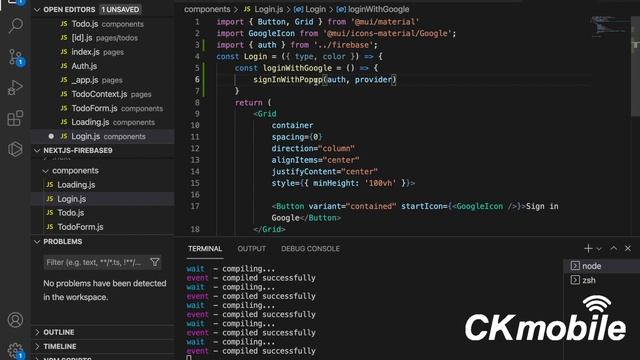Click 'No problems have been detected' message
This screenshot has height=360, width=640.
[105, 290]
